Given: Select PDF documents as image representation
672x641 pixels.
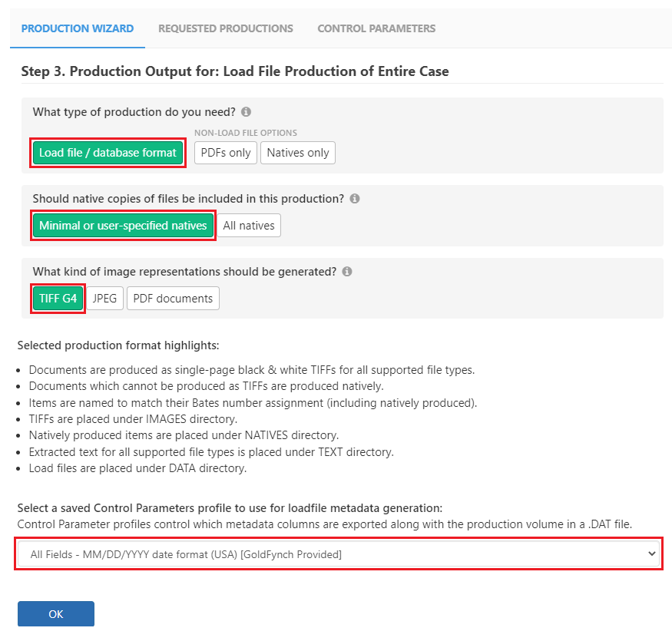Looking at the screenshot, I should click(x=173, y=298).
